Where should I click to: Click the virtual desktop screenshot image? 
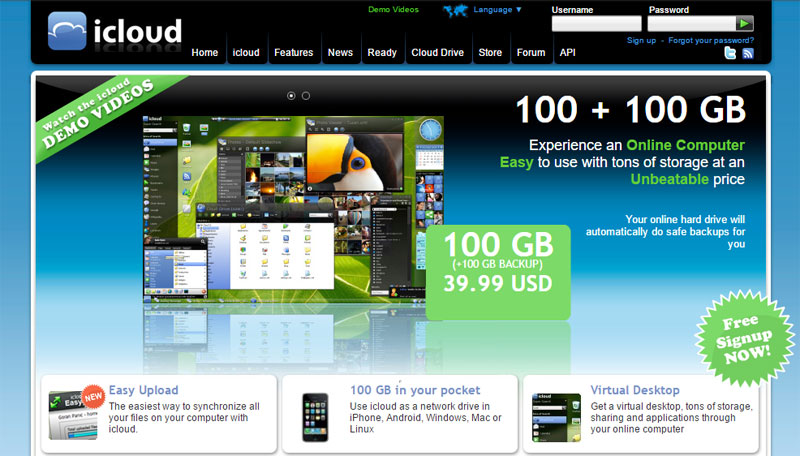293,209
